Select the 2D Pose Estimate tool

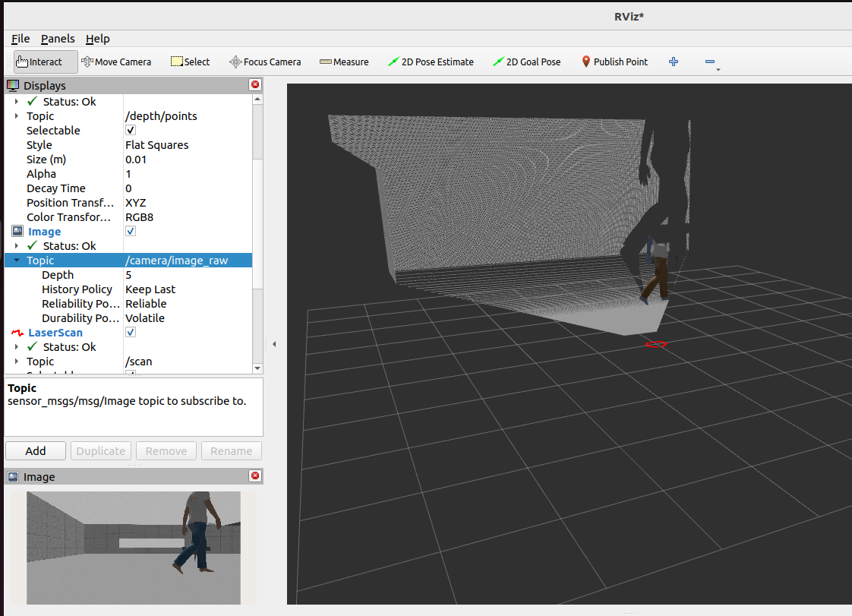431,62
